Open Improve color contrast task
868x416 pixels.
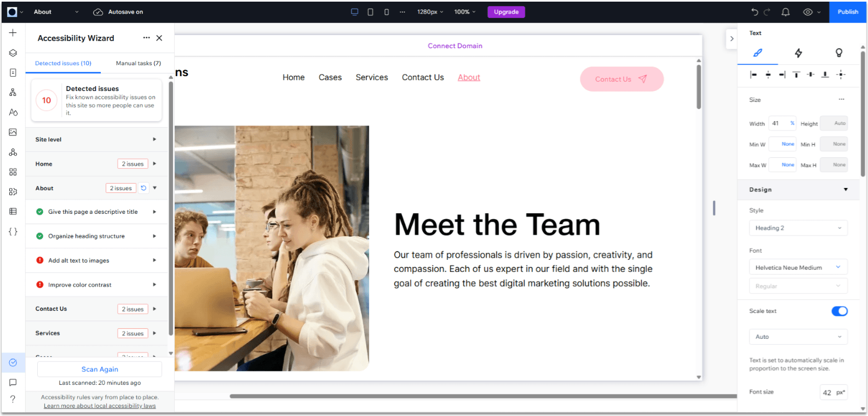(x=97, y=285)
